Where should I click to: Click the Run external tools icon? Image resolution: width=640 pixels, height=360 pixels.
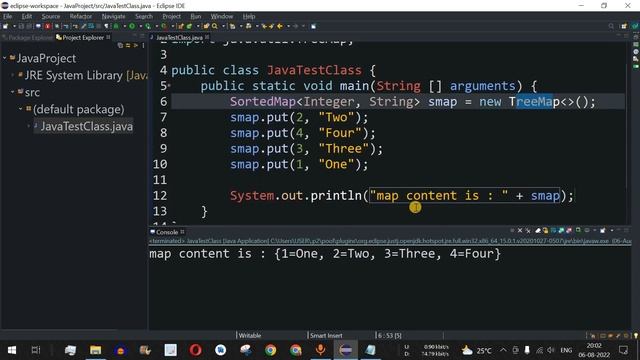coord(164,26)
